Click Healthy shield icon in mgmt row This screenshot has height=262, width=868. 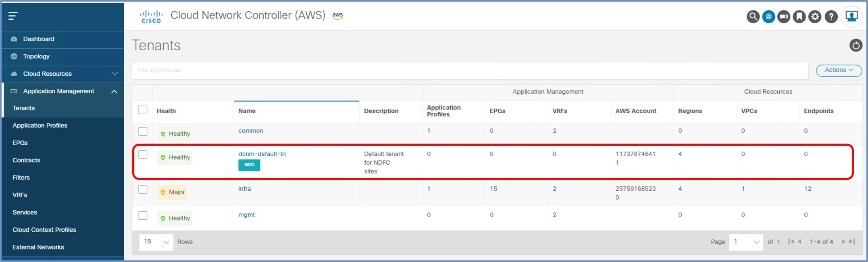[x=163, y=219]
